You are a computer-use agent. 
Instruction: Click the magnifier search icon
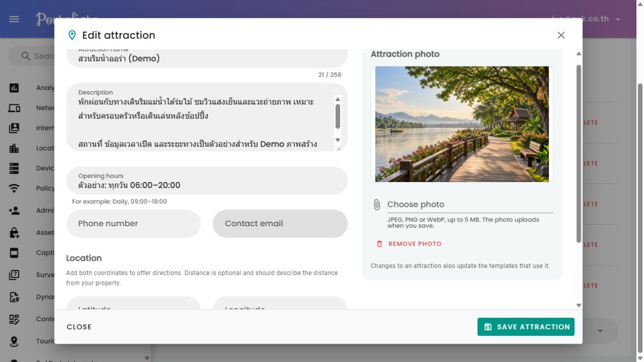(26, 56)
